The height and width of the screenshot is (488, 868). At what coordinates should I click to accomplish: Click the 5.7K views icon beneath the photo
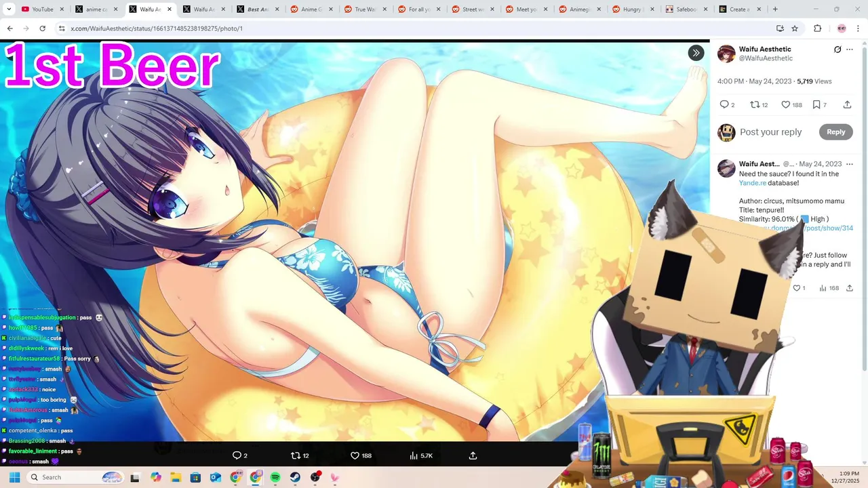tap(414, 455)
